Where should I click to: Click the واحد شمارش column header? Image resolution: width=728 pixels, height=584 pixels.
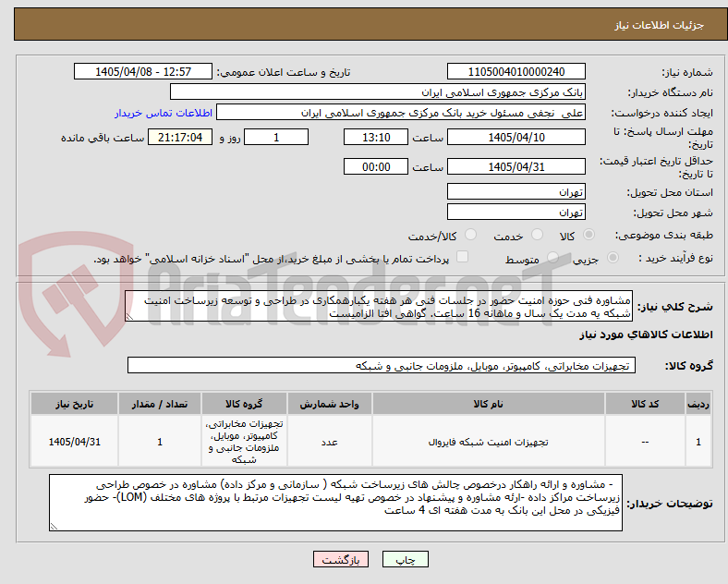pos(329,404)
